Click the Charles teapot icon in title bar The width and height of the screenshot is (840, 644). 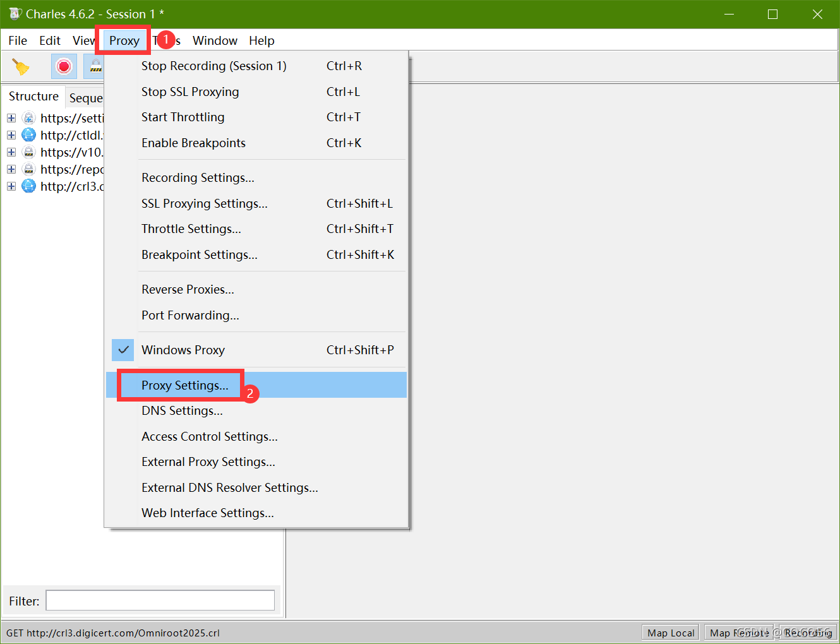[14, 13]
